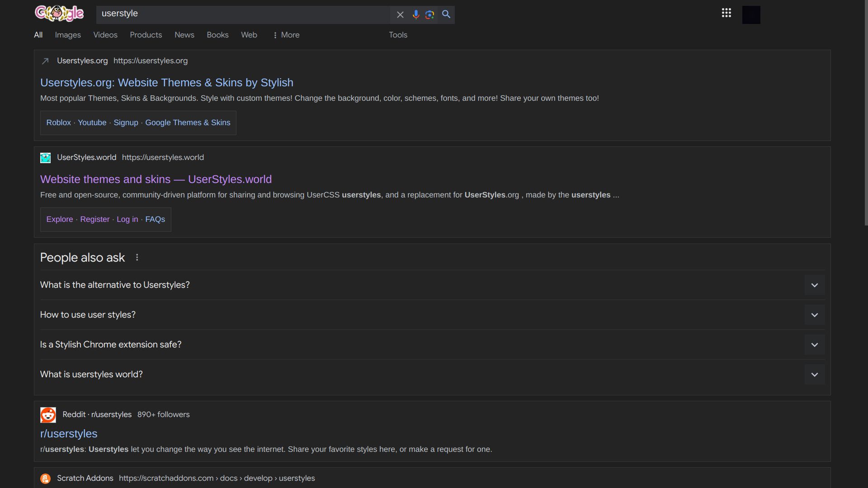
Task: Switch to the Products tab
Action: [x=146, y=35]
